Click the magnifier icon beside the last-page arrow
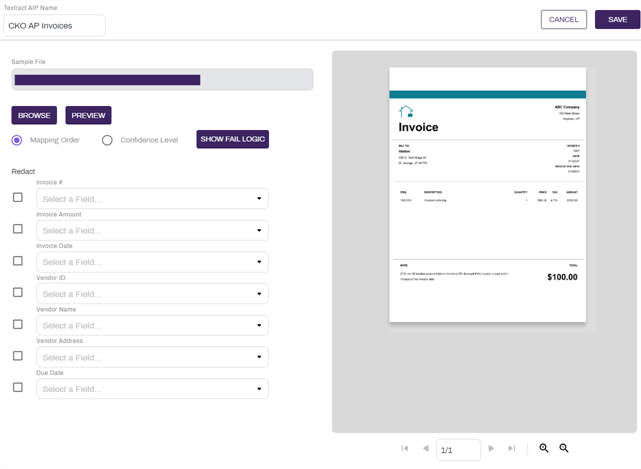This screenshot has width=641, height=469. pyautogui.click(x=544, y=448)
